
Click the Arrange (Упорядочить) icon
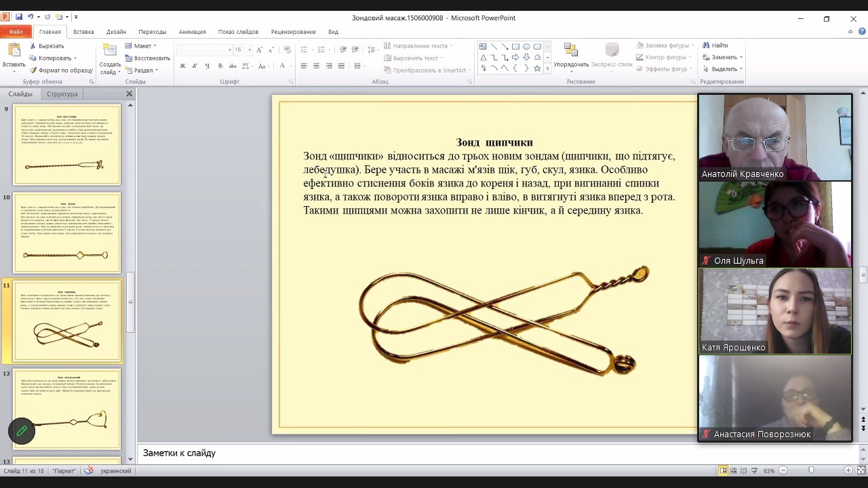571,50
